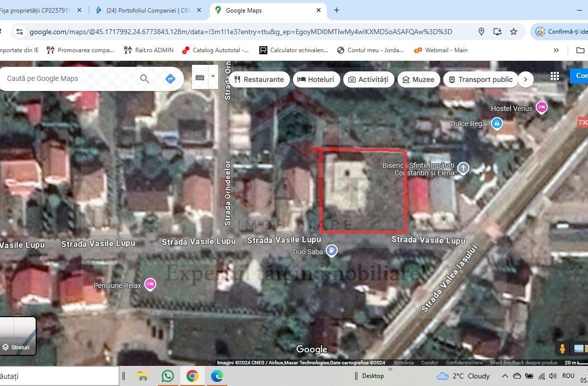Toggle the Straturi map layers view

18,336
